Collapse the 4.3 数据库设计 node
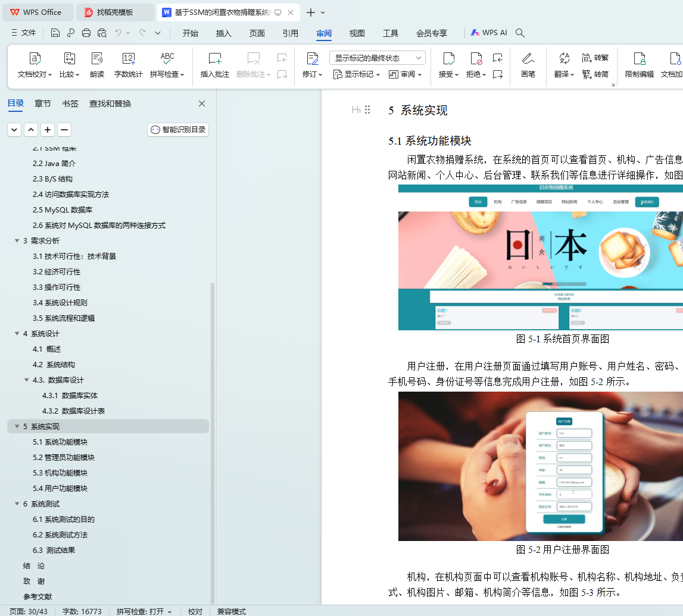Screen dimensions: 683x616 [x=27, y=380]
